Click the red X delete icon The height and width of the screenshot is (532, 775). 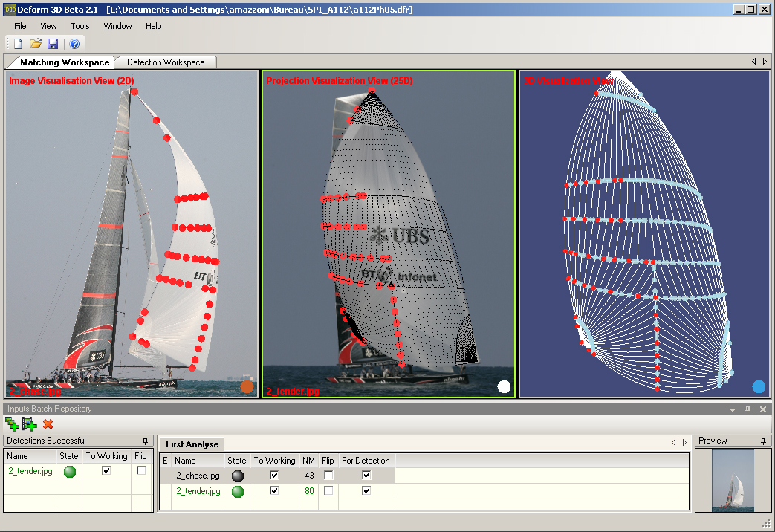(x=48, y=424)
